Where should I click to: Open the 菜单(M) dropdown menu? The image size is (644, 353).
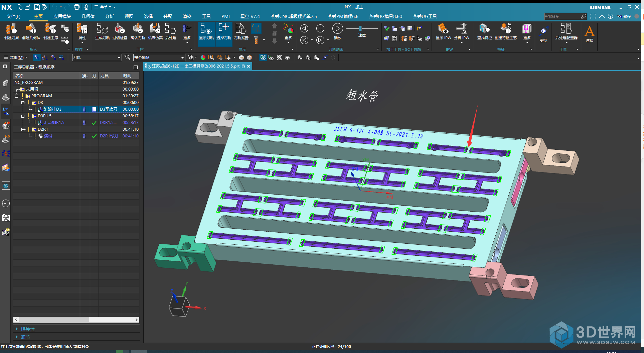[x=16, y=57]
